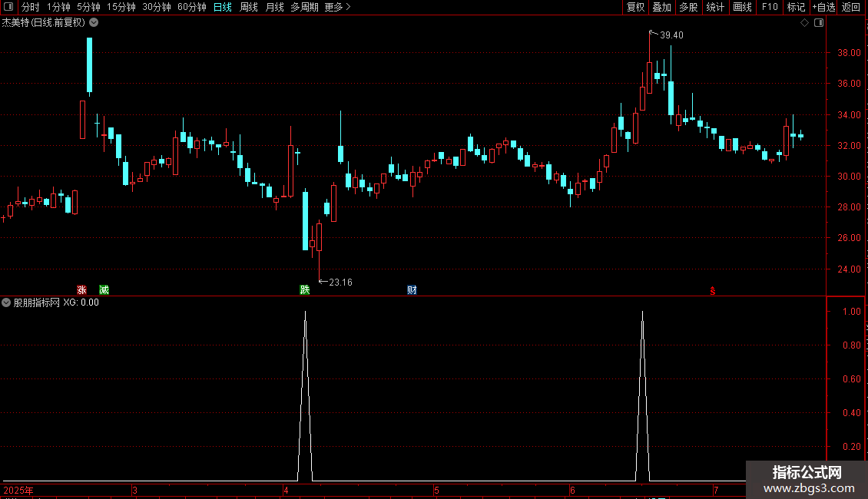Image resolution: width=868 pixels, height=499 pixels.
Task: Click the 叠加 overlay button
Action: [x=662, y=7]
